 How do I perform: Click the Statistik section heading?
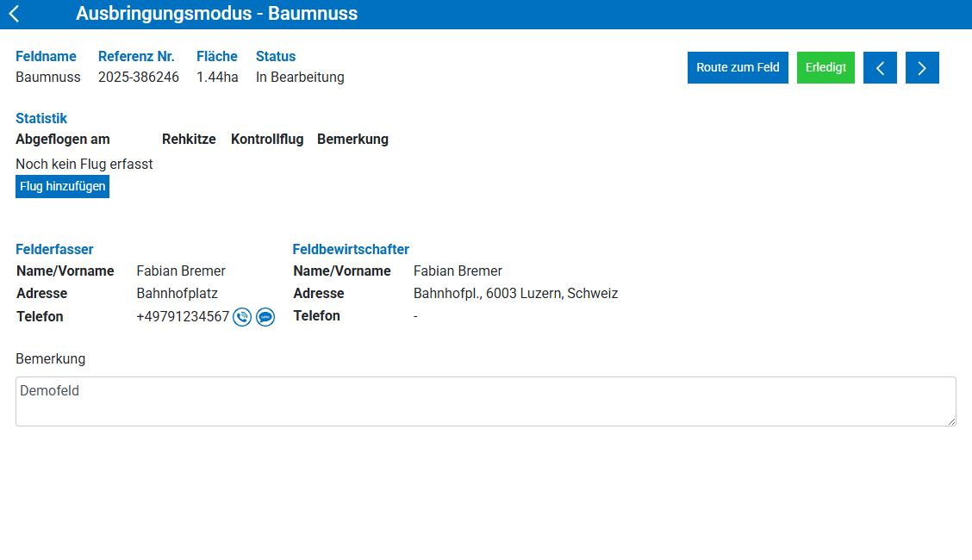41,119
